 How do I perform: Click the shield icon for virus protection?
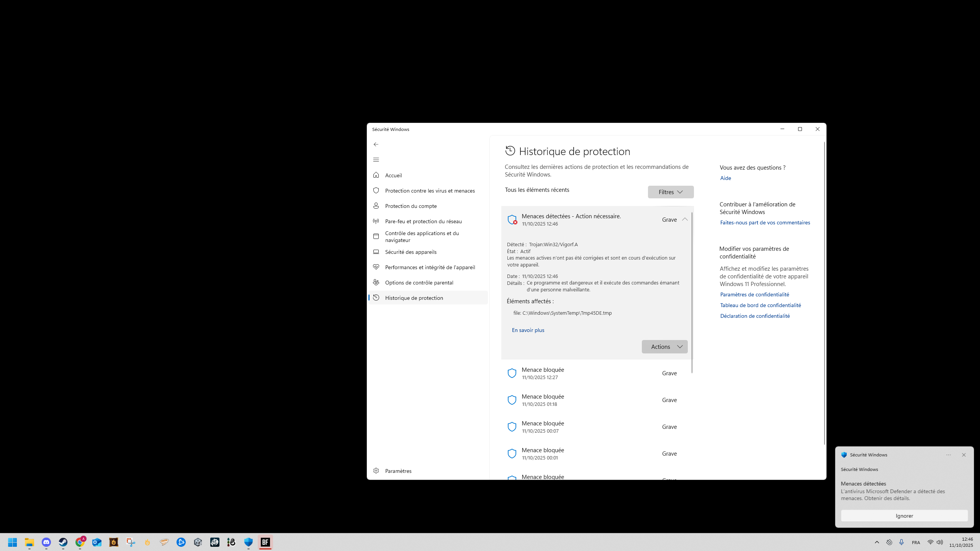pos(376,190)
